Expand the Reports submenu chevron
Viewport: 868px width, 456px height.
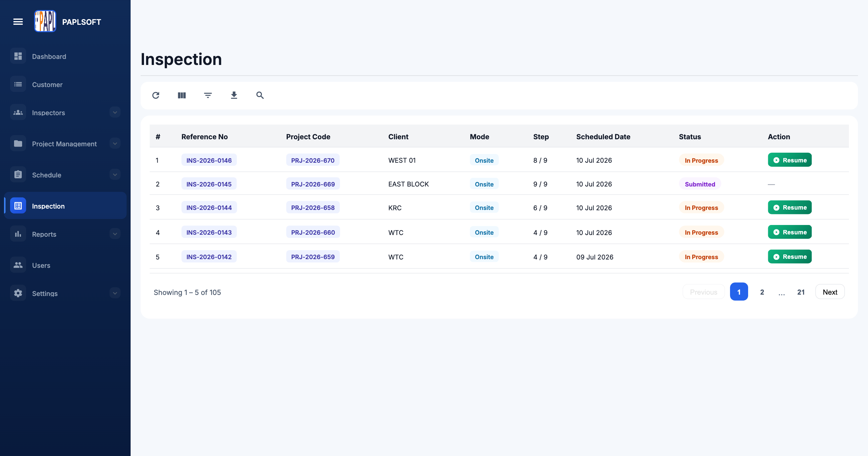(115, 234)
